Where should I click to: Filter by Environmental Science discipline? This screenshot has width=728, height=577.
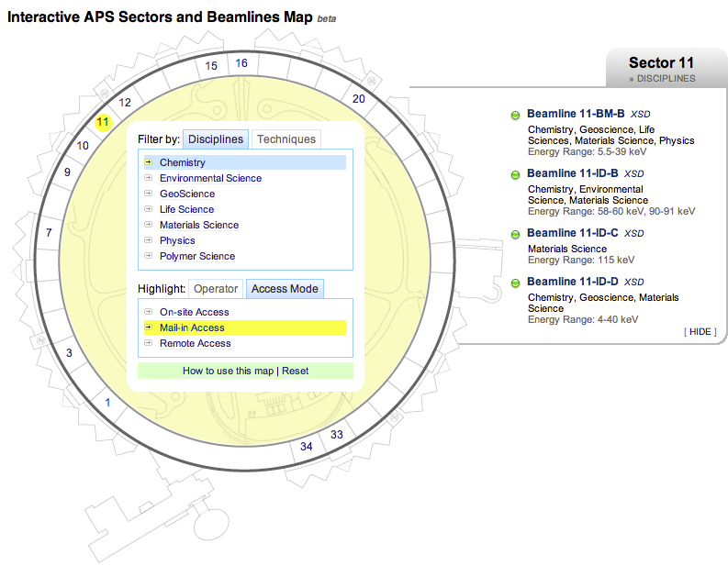point(210,178)
